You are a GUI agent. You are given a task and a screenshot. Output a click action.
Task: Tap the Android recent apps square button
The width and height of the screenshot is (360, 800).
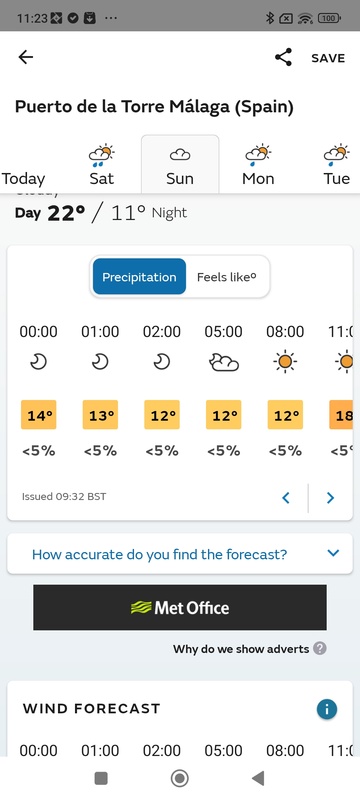[x=101, y=778]
